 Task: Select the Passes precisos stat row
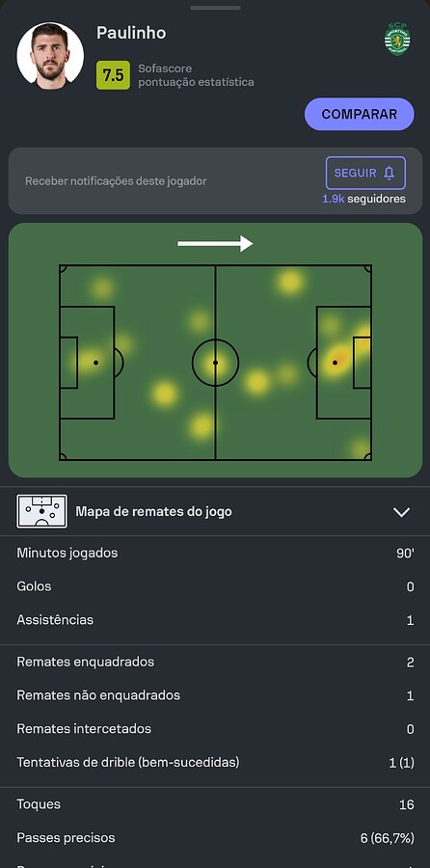click(x=215, y=838)
